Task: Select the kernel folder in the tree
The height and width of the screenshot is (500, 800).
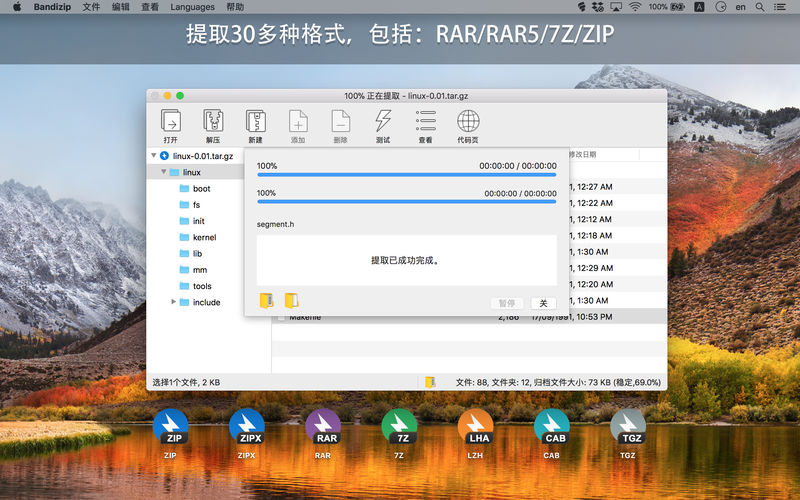Action: pyautogui.click(x=205, y=237)
